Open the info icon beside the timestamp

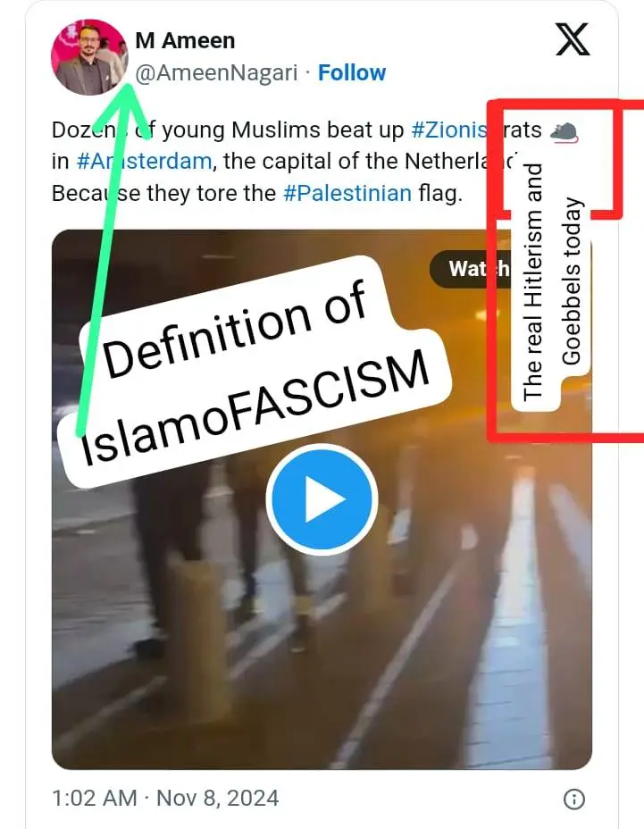click(574, 799)
